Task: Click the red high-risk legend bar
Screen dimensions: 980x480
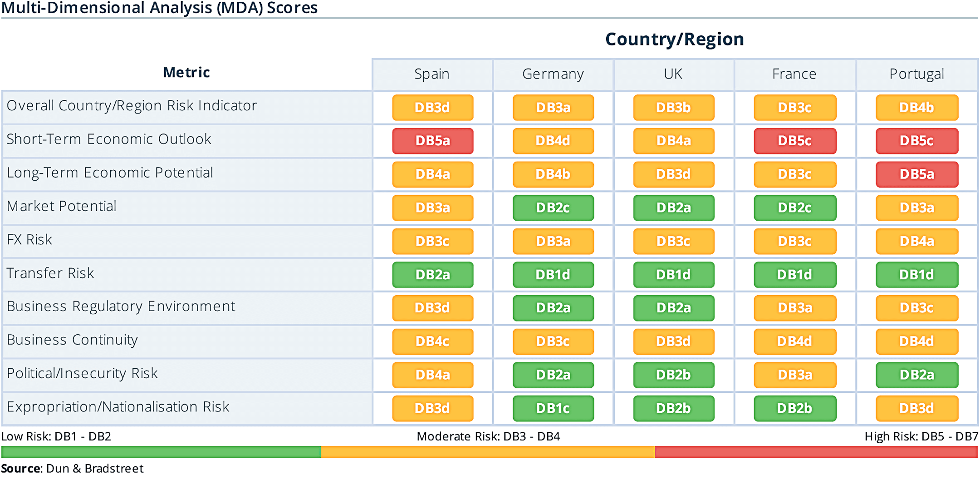Action: pyautogui.click(x=816, y=452)
